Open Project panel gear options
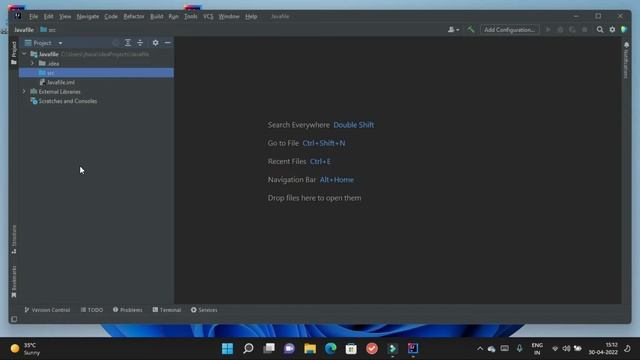The image size is (640, 360). (156, 43)
